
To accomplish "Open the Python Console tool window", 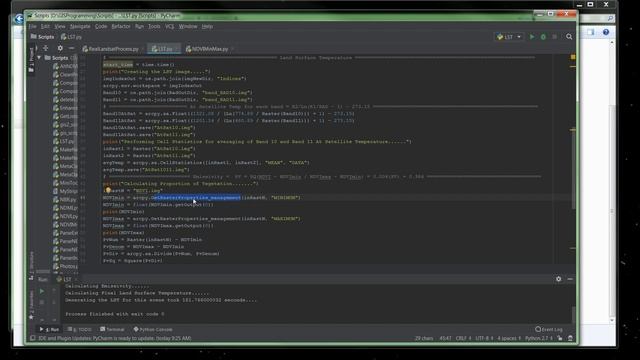I will click(x=153, y=329).
